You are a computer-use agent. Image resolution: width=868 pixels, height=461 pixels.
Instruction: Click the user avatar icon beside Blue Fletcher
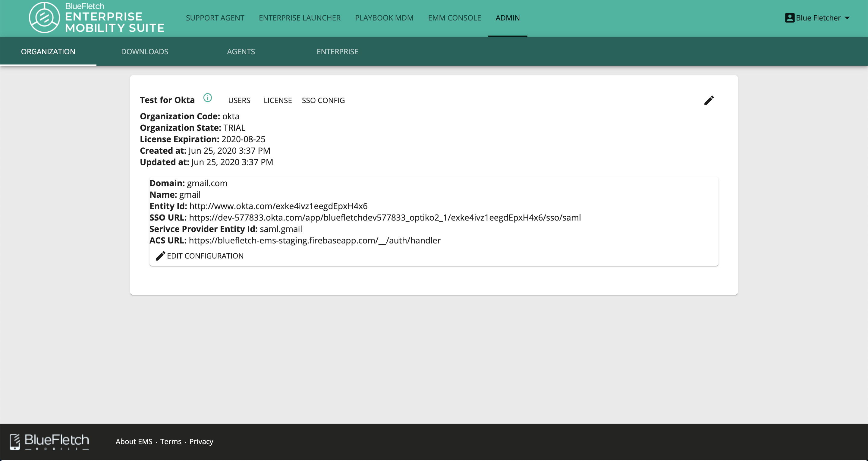point(790,18)
